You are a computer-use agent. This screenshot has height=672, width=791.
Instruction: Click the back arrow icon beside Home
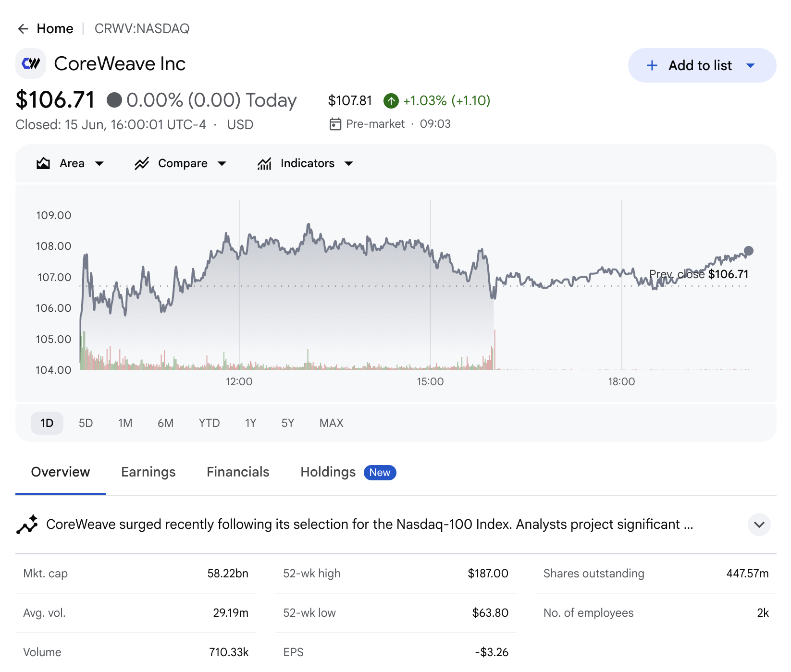[x=23, y=29]
